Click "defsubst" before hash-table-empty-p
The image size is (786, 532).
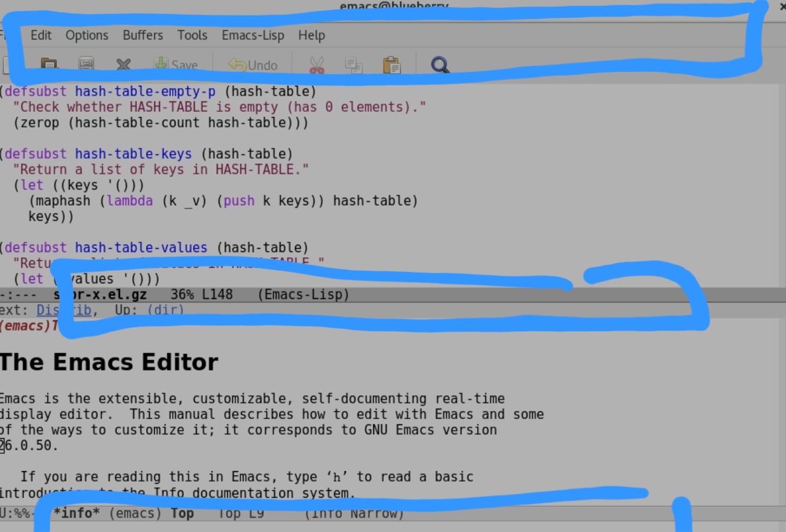click(x=36, y=92)
